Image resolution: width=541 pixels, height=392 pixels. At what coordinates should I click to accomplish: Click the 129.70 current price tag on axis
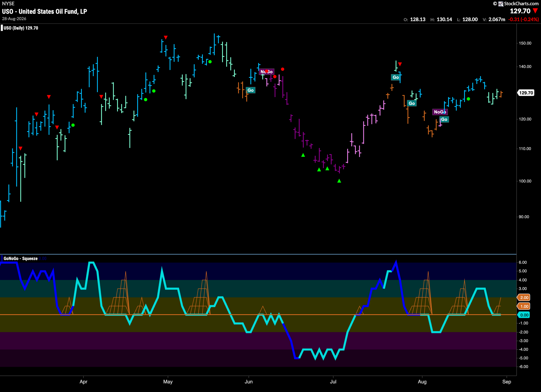point(526,93)
